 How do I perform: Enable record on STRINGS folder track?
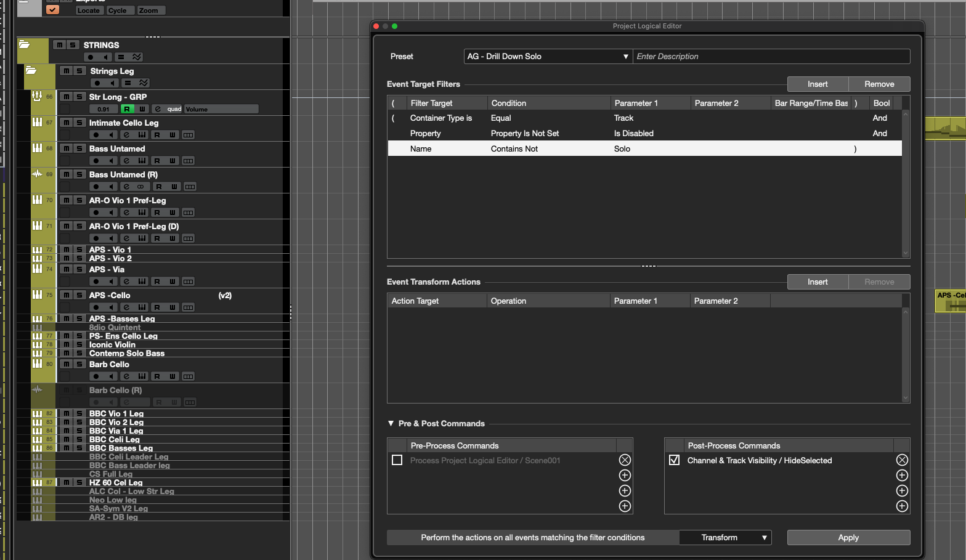point(91,57)
